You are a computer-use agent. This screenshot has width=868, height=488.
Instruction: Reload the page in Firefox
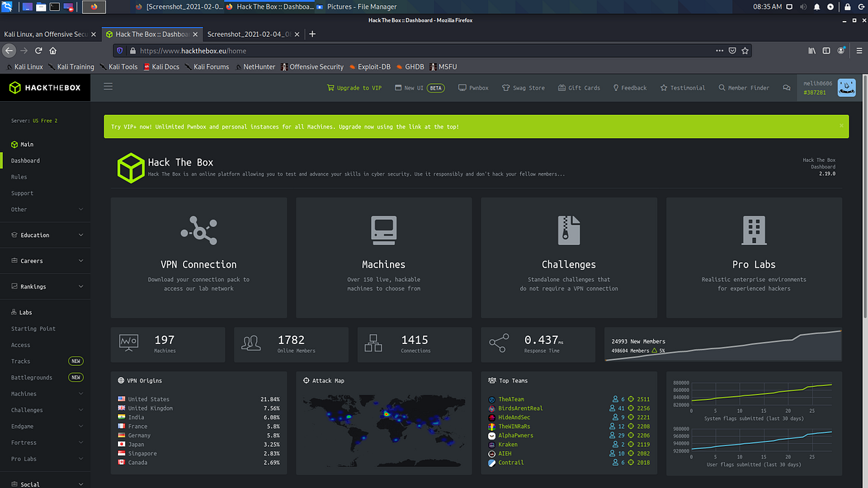(x=38, y=51)
